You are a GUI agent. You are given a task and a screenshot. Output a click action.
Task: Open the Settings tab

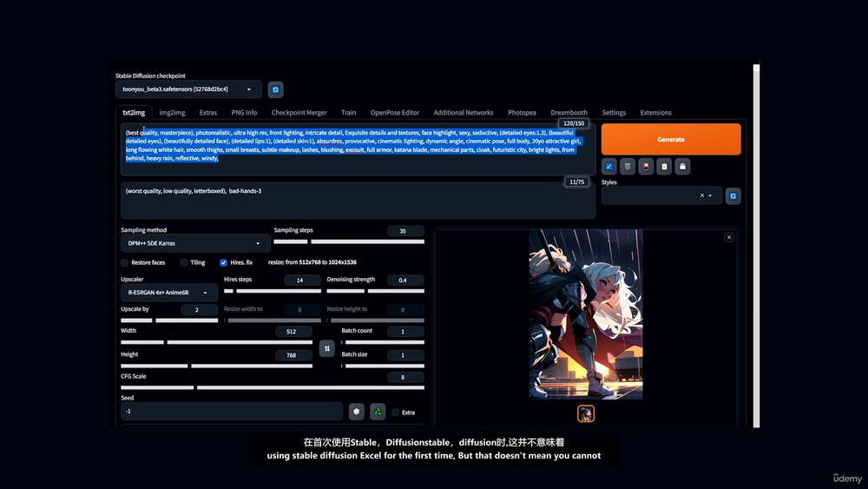point(614,112)
